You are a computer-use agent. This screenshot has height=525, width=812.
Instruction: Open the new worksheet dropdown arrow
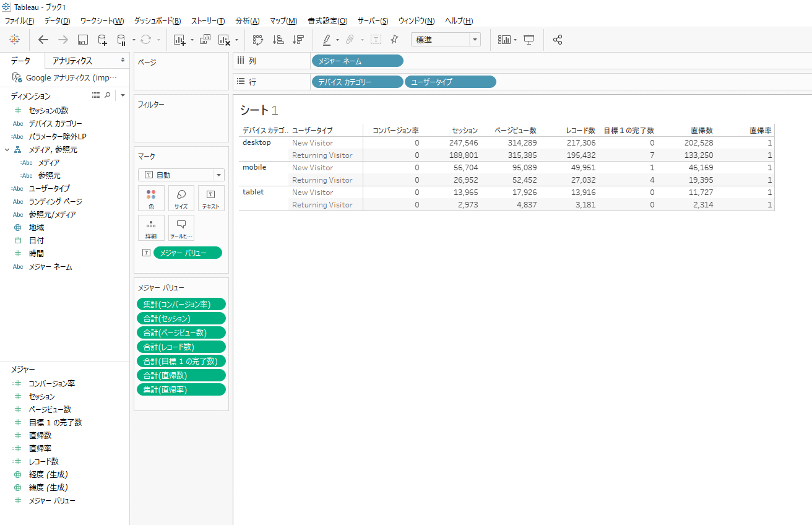point(192,40)
